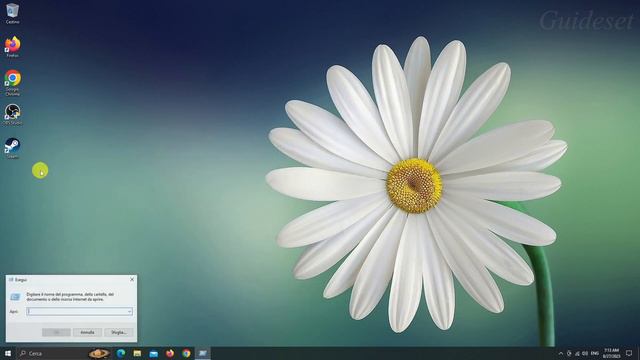Select the OBS Studio desktop shortcut
Image resolution: width=640 pixels, height=360 pixels.
tap(12, 114)
